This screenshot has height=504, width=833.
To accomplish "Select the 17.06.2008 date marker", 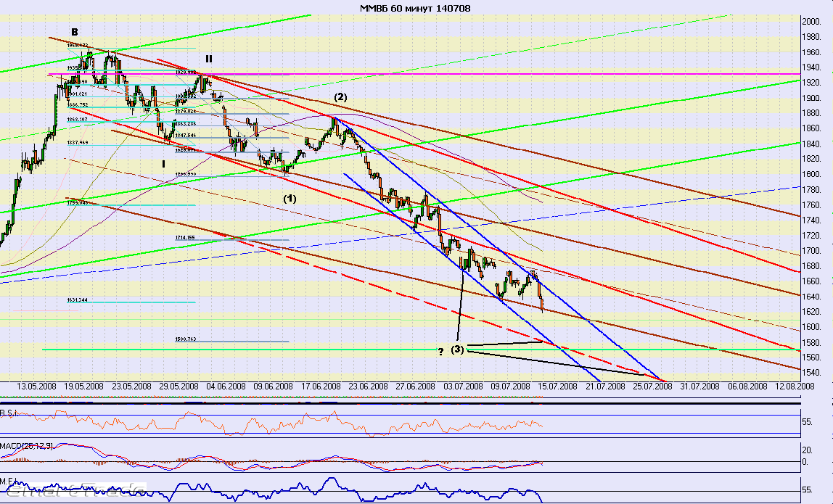I will pyautogui.click(x=322, y=387).
